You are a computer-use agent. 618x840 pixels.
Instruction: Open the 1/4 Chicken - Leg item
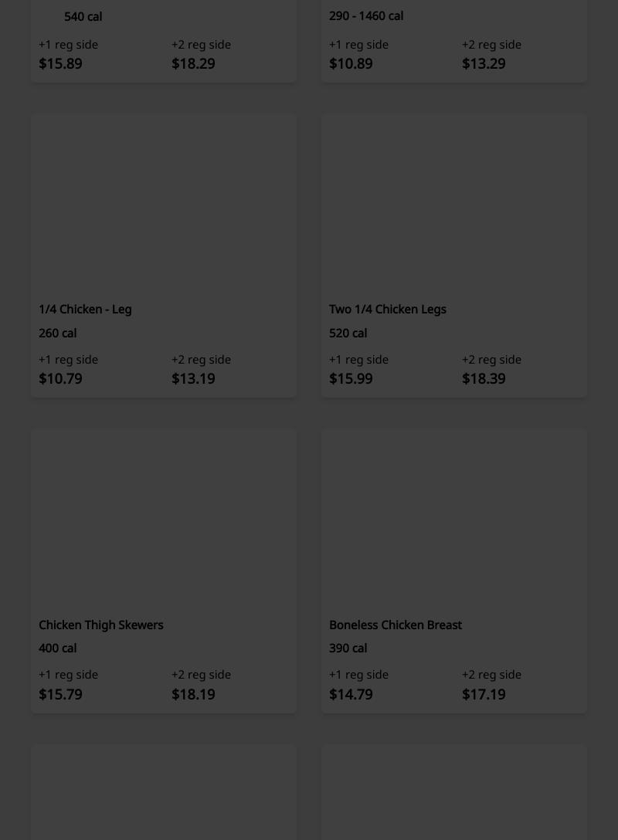pos(85,310)
